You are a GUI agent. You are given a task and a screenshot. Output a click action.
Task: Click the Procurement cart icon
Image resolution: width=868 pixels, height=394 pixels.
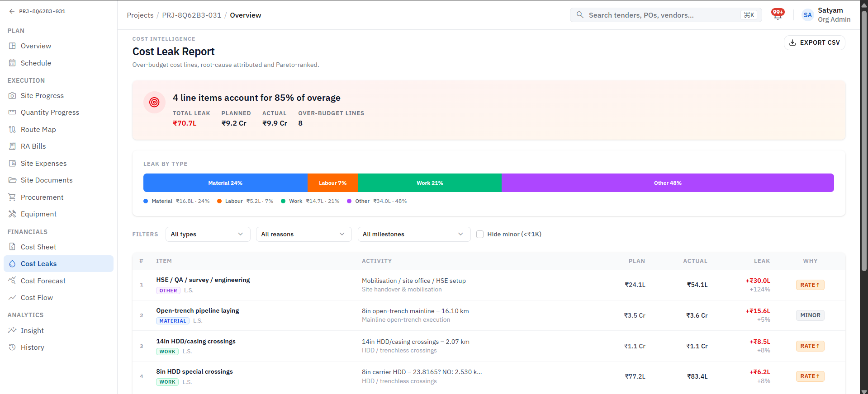click(12, 197)
